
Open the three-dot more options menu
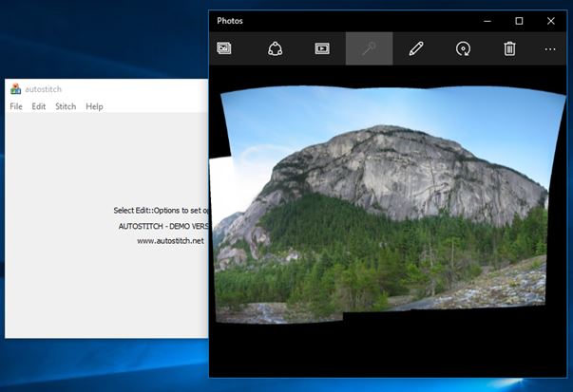click(550, 48)
